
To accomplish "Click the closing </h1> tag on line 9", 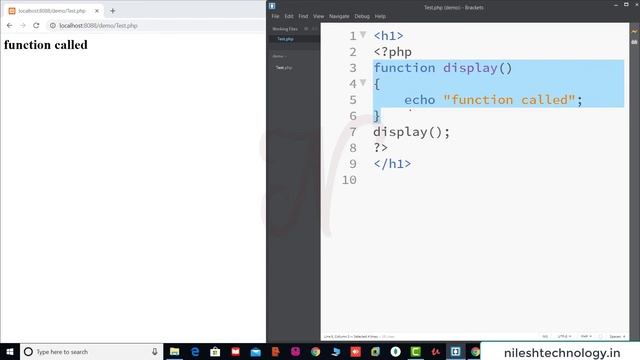I will click(392, 164).
